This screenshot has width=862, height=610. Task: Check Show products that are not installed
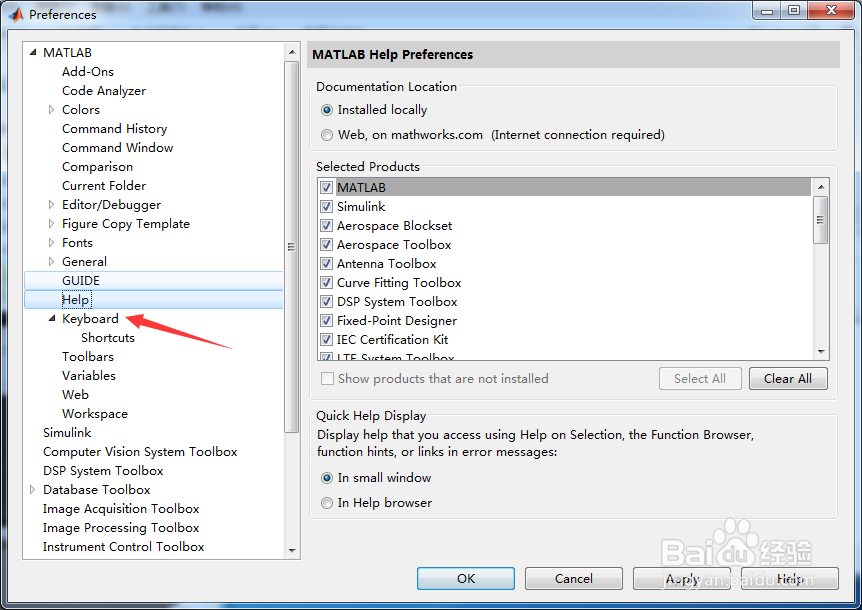coord(327,379)
